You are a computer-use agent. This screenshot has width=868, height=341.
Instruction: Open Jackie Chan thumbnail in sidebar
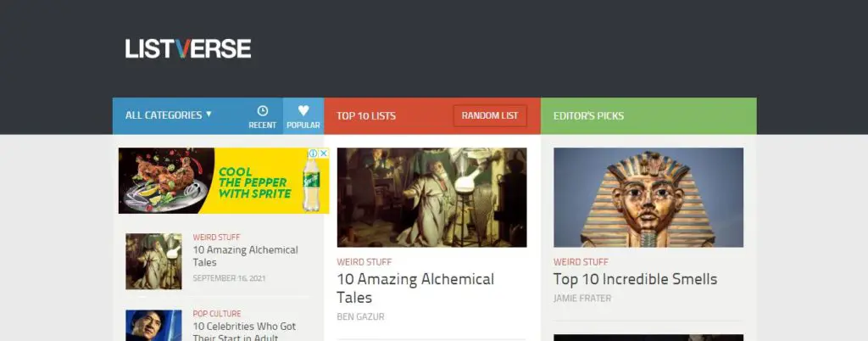click(x=153, y=326)
